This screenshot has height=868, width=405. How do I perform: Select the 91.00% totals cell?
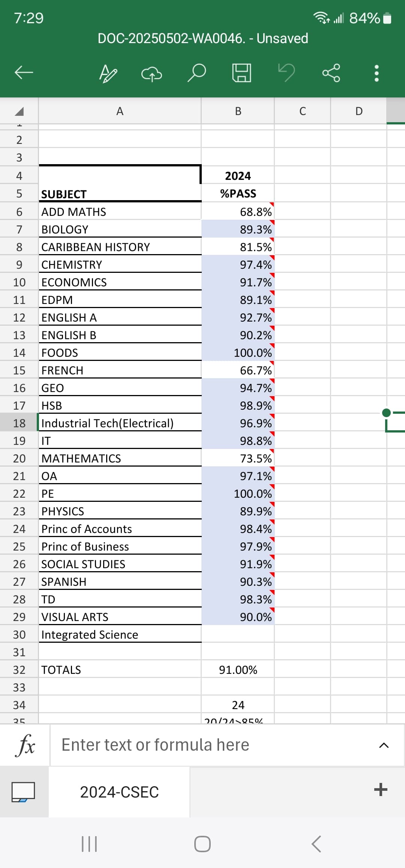coord(238,670)
